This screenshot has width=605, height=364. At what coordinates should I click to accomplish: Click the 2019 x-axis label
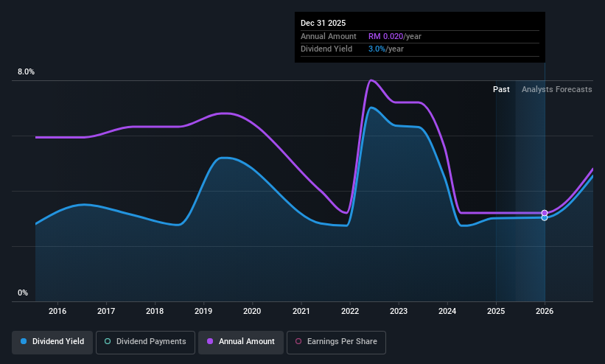tap(203, 311)
